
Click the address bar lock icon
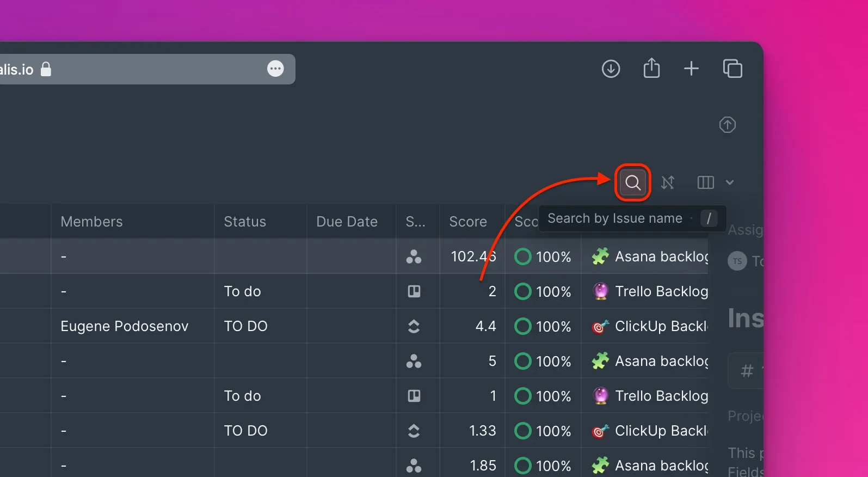(x=46, y=69)
